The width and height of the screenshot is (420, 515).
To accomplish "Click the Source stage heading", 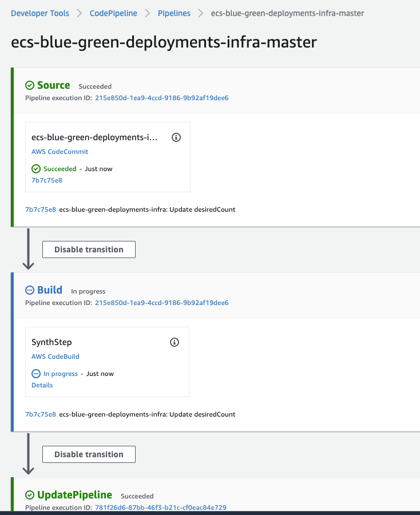I will (x=54, y=85).
